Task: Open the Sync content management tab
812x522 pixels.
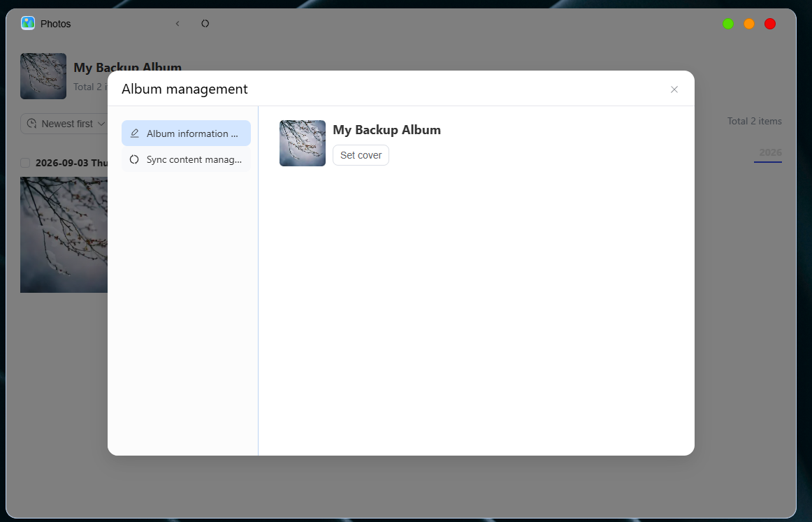Action: [186, 159]
